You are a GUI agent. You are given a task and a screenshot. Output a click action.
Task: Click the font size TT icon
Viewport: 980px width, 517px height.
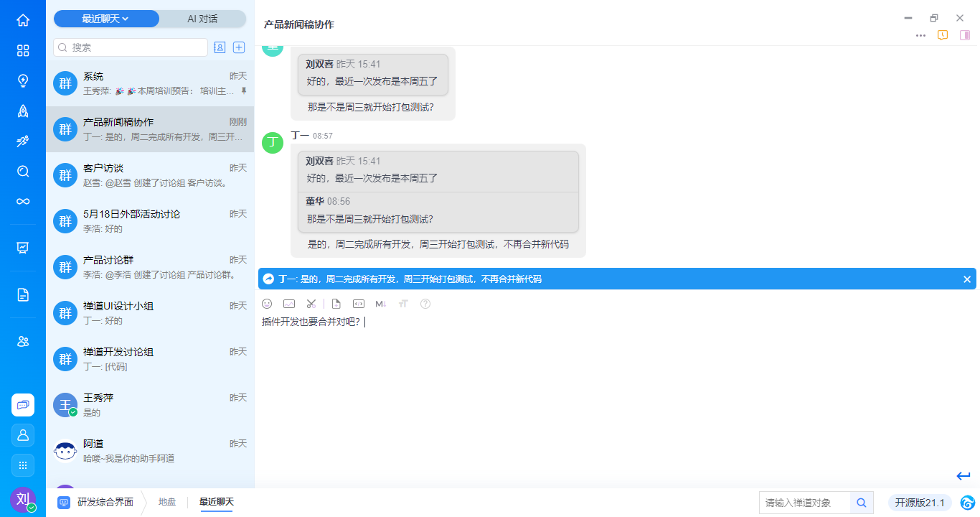point(403,304)
